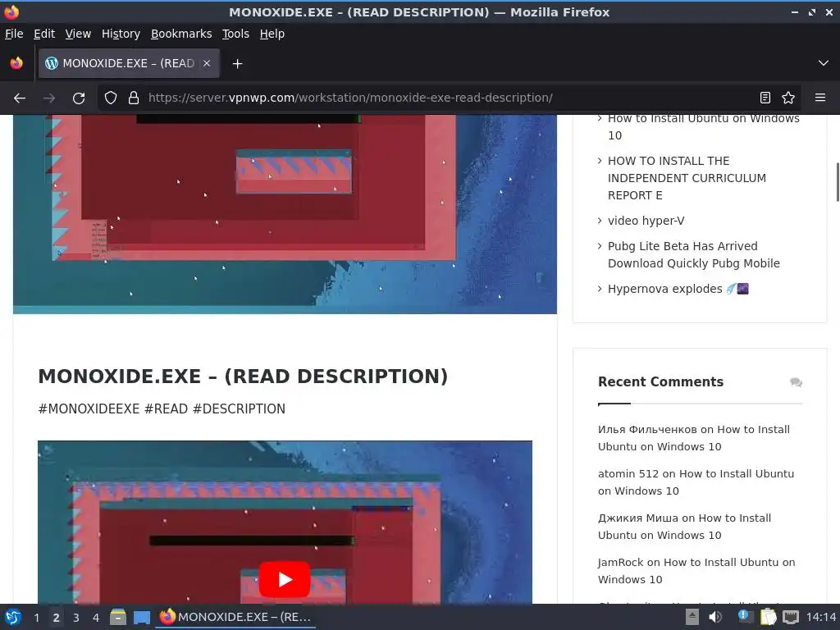
Task: Open the History menu
Action: [x=121, y=34]
